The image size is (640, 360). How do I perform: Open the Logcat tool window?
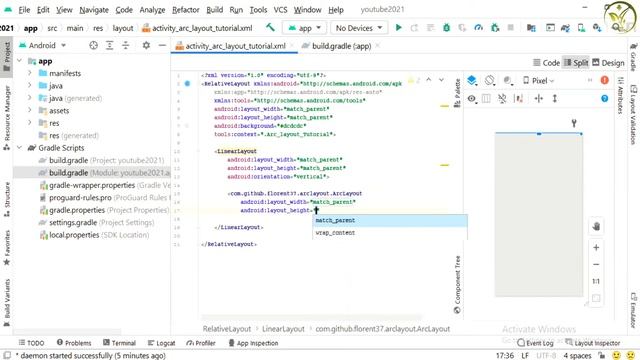pyautogui.click(x=161, y=343)
